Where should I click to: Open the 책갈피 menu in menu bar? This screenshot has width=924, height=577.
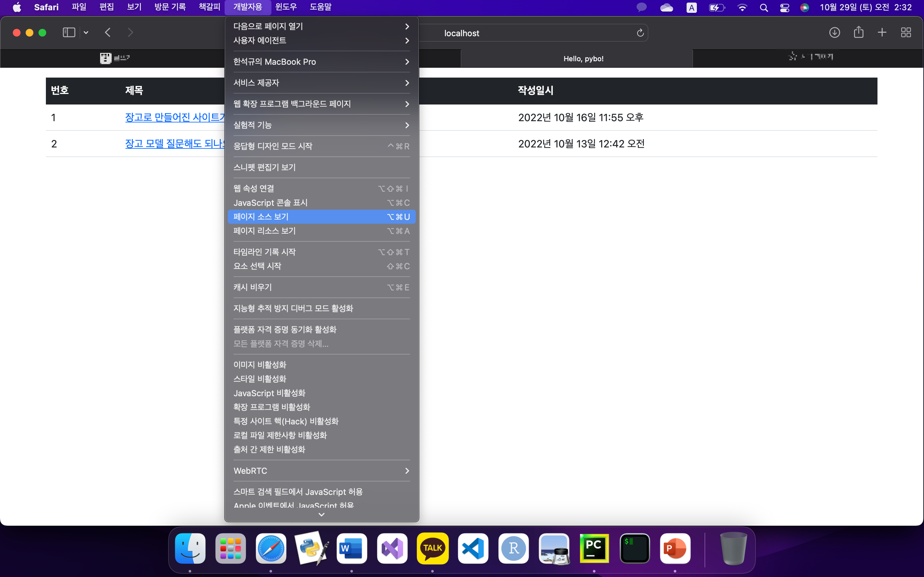209,7
